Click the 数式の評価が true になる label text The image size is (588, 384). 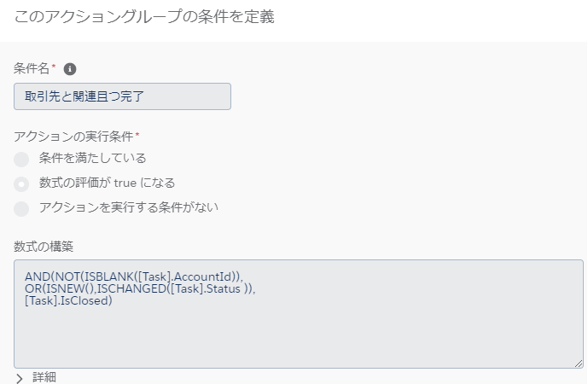tap(108, 183)
